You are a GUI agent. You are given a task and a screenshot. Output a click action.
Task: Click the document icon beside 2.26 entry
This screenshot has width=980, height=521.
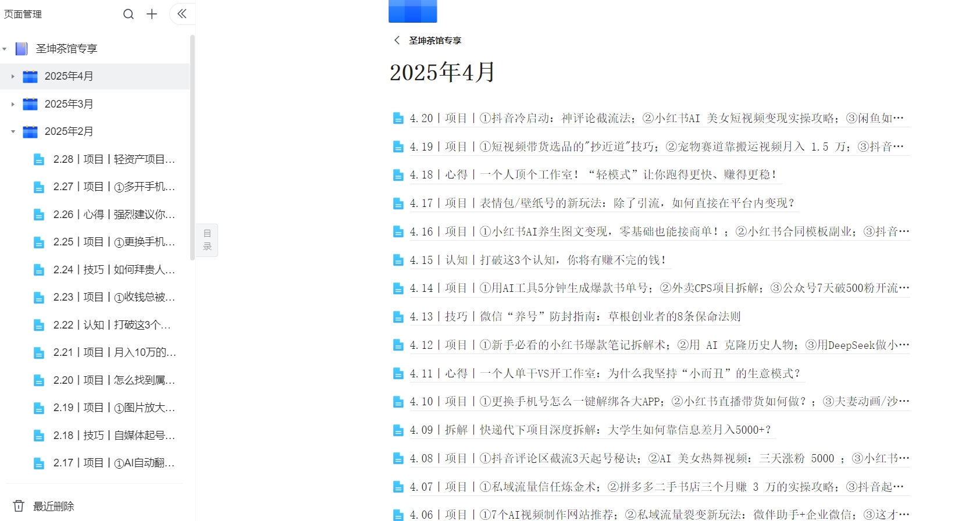tap(39, 215)
